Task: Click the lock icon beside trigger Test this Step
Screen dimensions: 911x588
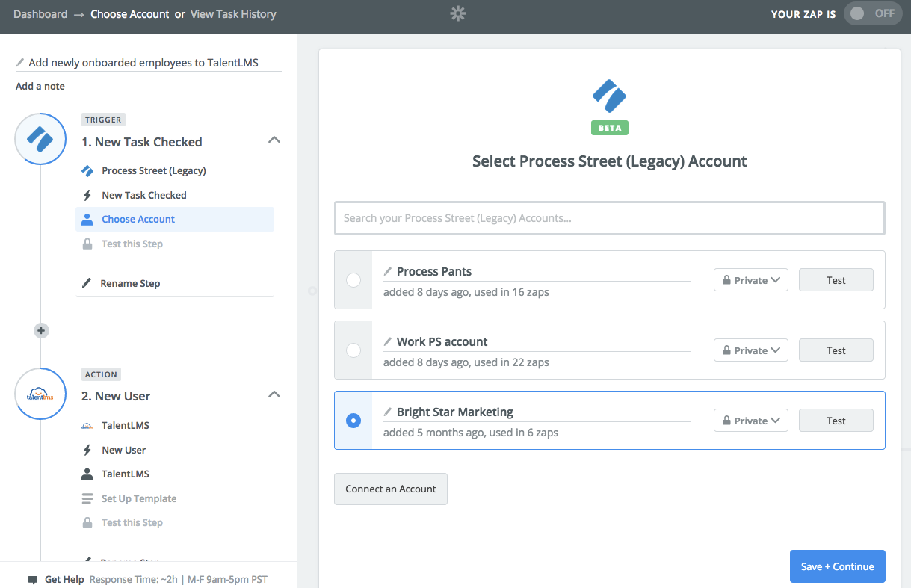Action: (87, 244)
